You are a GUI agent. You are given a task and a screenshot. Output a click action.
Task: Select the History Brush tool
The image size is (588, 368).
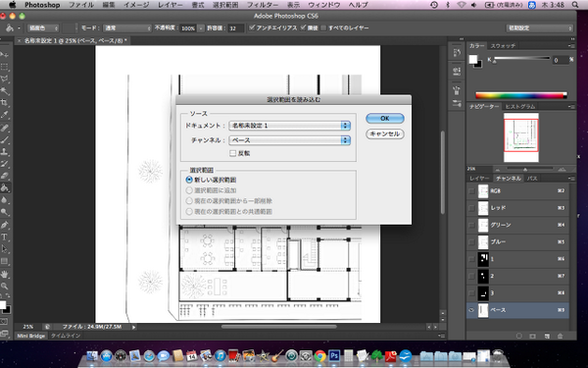(x=5, y=164)
